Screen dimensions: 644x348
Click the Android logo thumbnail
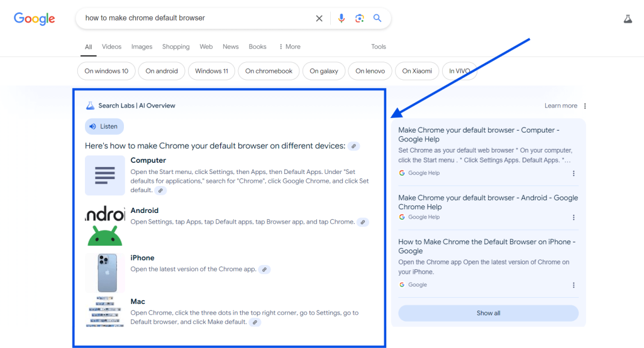pos(105,226)
